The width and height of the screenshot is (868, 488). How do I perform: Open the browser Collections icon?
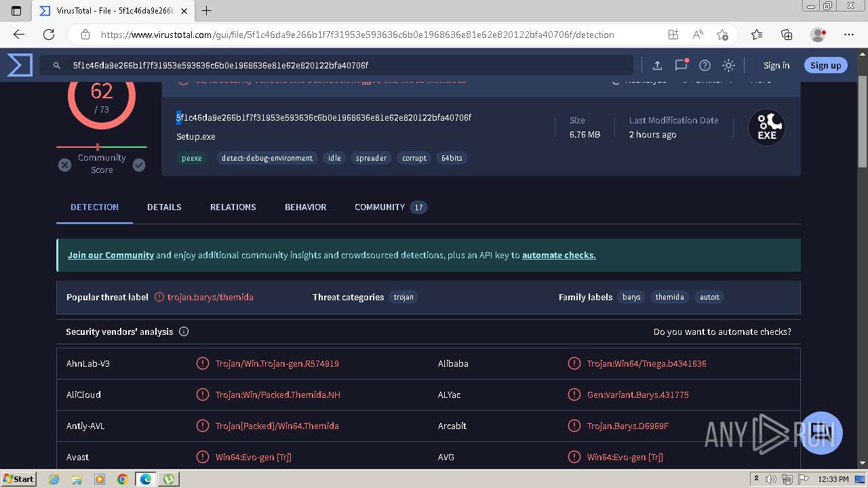click(787, 35)
